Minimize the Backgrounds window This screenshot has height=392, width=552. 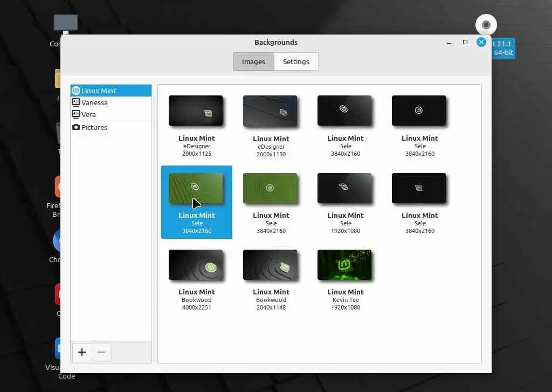point(449,43)
